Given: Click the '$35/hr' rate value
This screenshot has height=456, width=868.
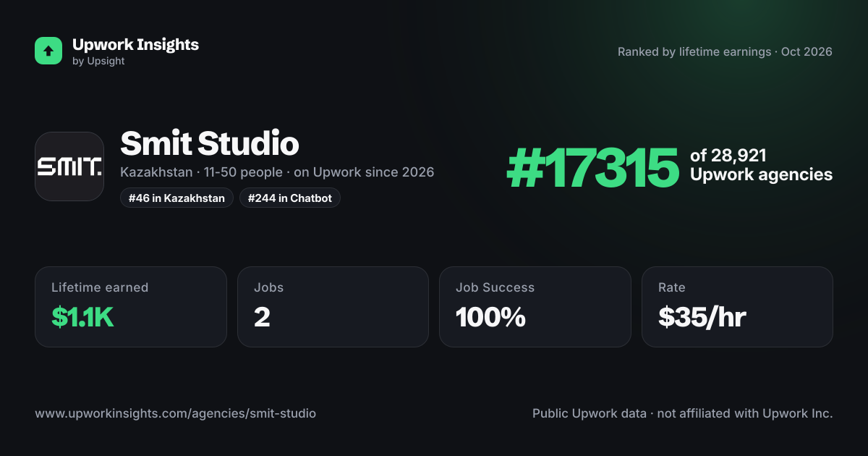Looking at the screenshot, I should coord(702,316).
